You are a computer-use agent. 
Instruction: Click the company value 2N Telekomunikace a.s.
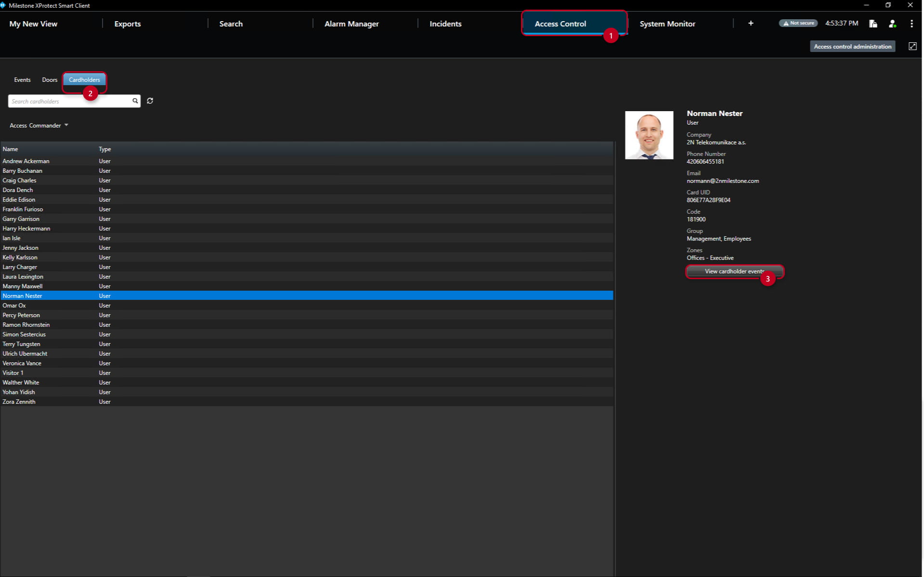pyautogui.click(x=716, y=142)
